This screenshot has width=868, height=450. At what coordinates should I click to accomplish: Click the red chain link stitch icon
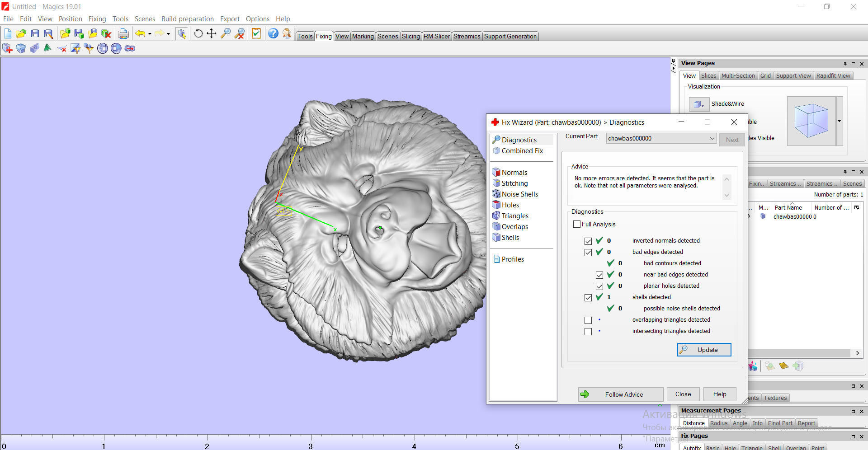tap(130, 48)
